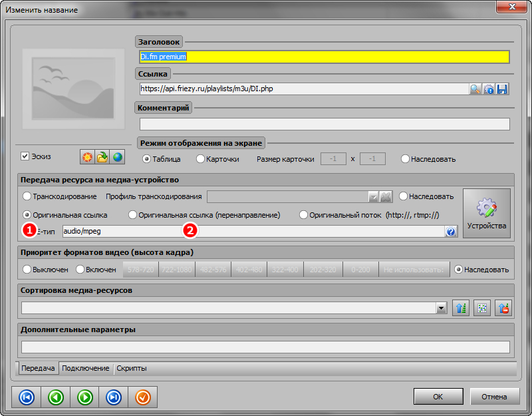Switch to the Подключение tab
The height and width of the screenshot is (416, 532).
coord(85,368)
